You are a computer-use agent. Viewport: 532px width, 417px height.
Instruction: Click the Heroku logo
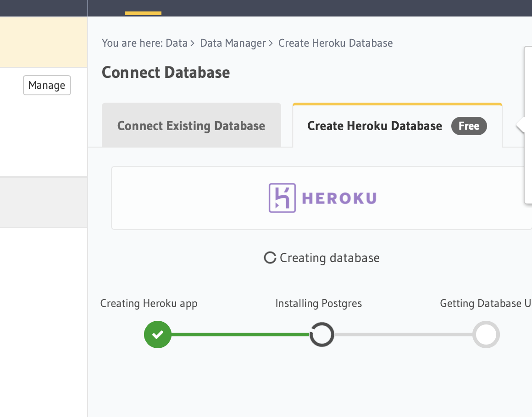[322, 198]
